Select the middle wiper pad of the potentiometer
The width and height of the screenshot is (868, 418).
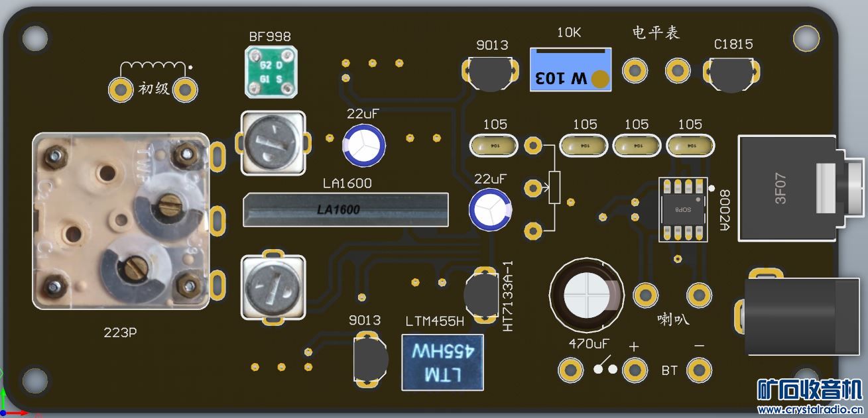pyautogui.click(x=532, y=188)
